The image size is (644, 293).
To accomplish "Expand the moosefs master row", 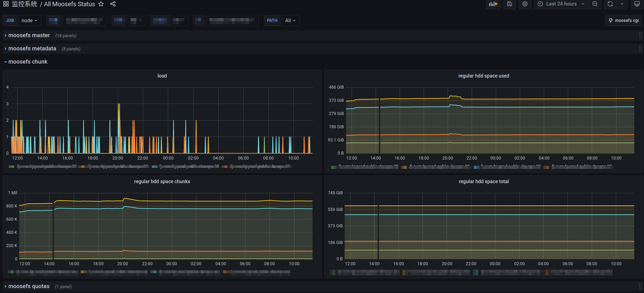I will pos(29,35).
